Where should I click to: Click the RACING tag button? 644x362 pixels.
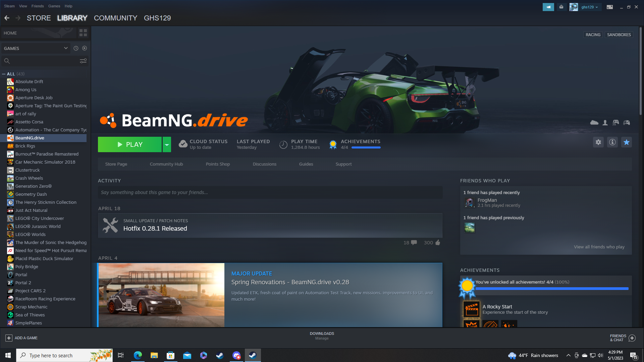593,35
